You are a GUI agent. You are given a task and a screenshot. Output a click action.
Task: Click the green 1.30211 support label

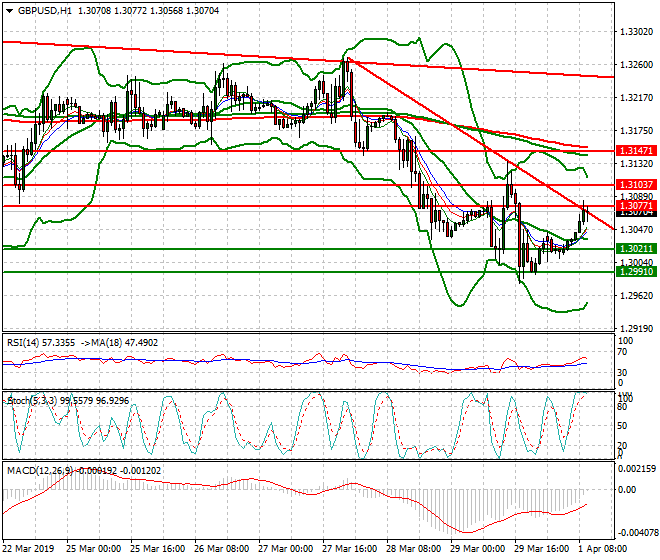636,249
